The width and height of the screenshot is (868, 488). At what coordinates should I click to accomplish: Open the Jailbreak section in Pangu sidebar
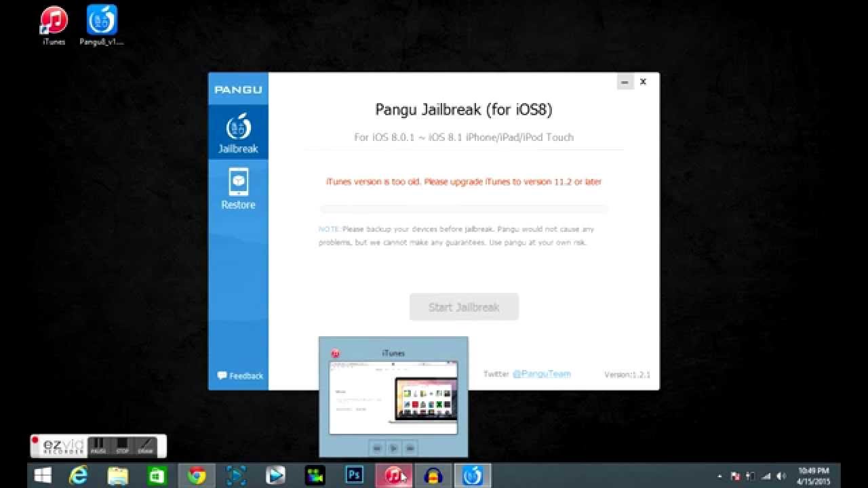(x=238, y=133)
